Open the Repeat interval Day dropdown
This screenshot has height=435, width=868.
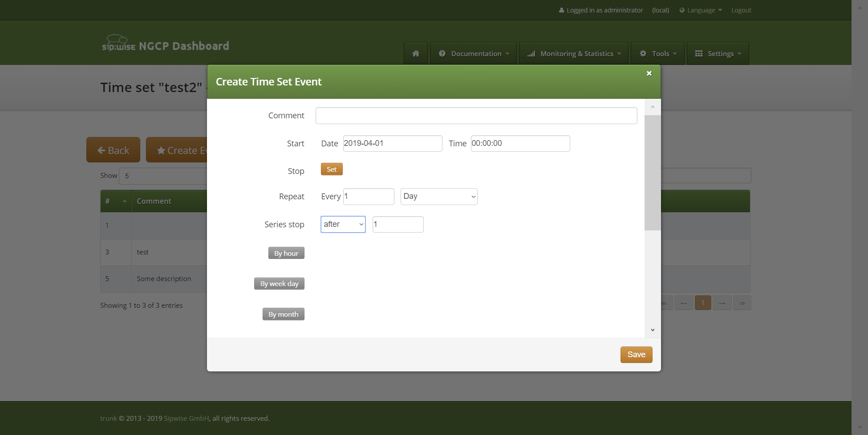pos(439,197)
